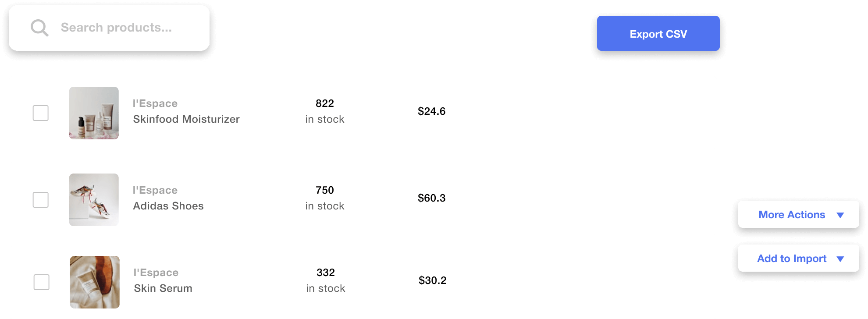Click the Skinfood Moisturizer product name
The image size is (868, 319).
(186, 119)
